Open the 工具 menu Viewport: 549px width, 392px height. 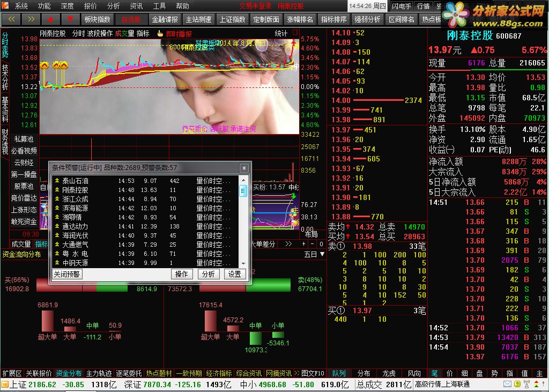click(159, 6)
